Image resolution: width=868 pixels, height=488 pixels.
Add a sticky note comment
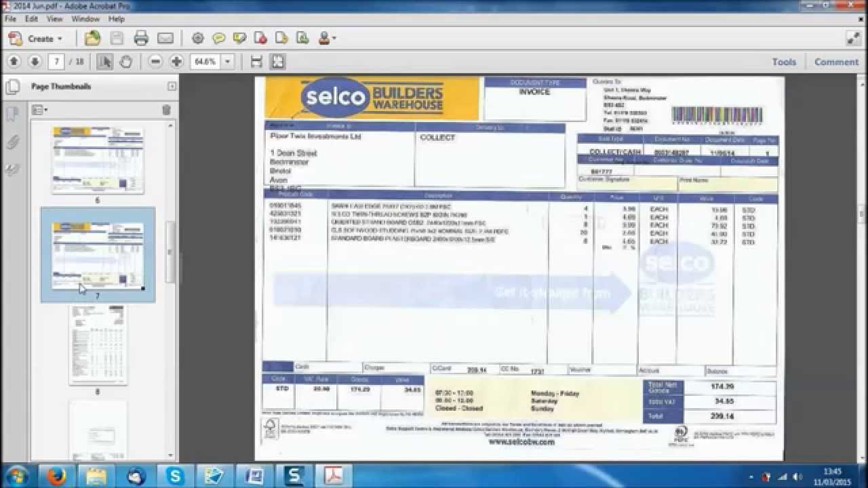pyautogui.click(x=218, y=38)
